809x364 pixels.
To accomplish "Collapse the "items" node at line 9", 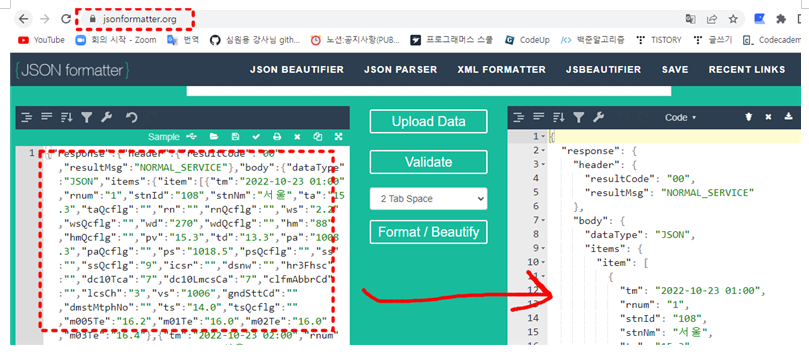I will coord(543,249).
